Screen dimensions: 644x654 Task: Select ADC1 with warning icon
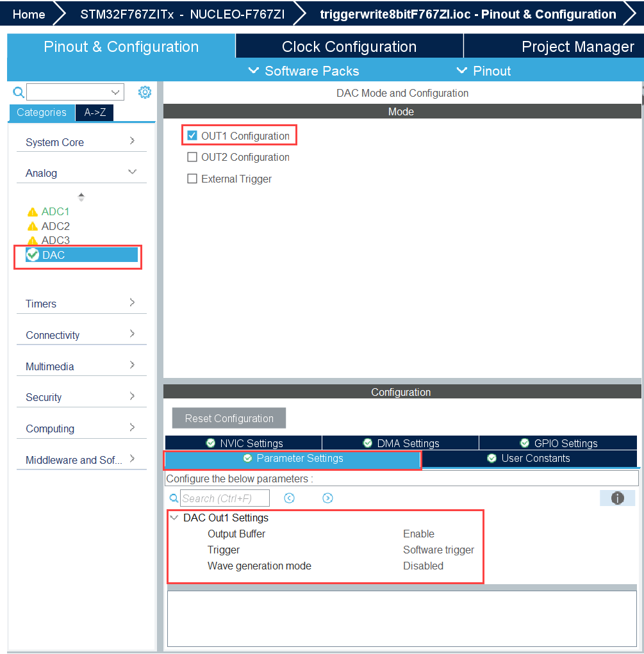pyautogui.click(x=55, y=211)
